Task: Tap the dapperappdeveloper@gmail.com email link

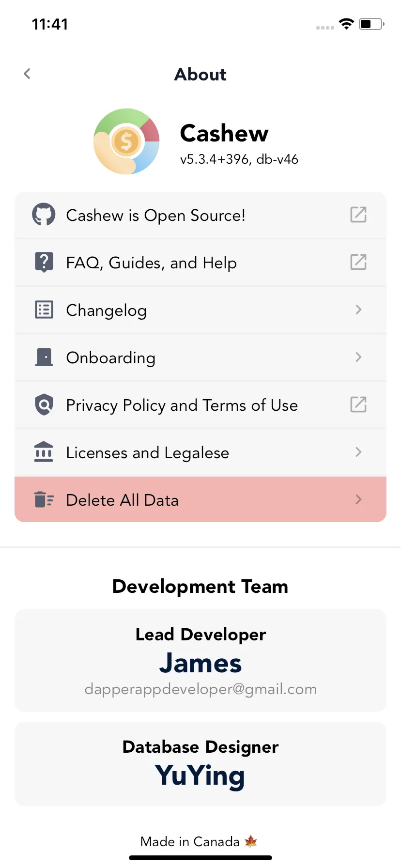Action: pyautogui.click(x=200, y=689)
